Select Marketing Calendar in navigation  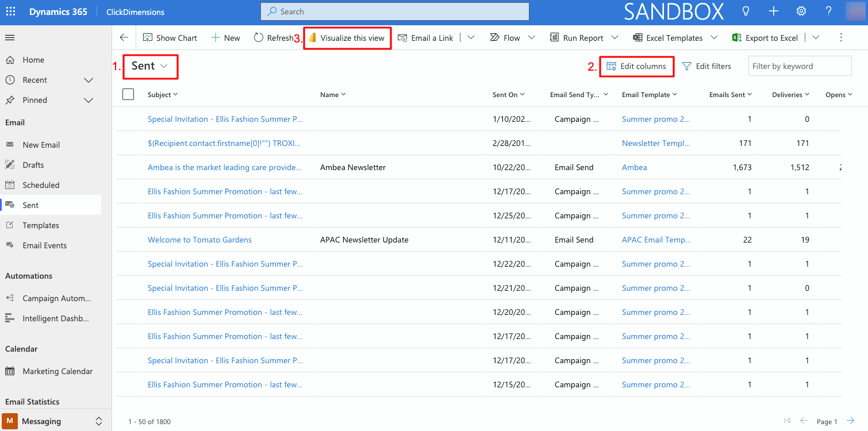point(57,371)
